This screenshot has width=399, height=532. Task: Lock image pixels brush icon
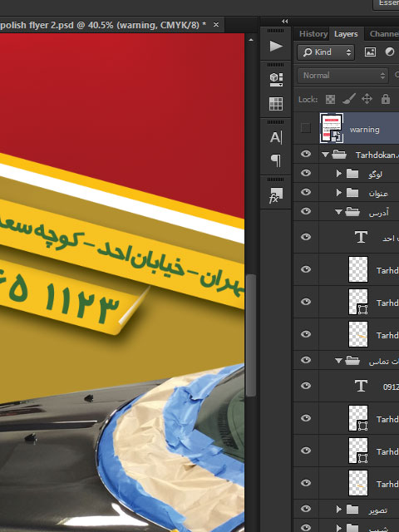pos(348,99)
